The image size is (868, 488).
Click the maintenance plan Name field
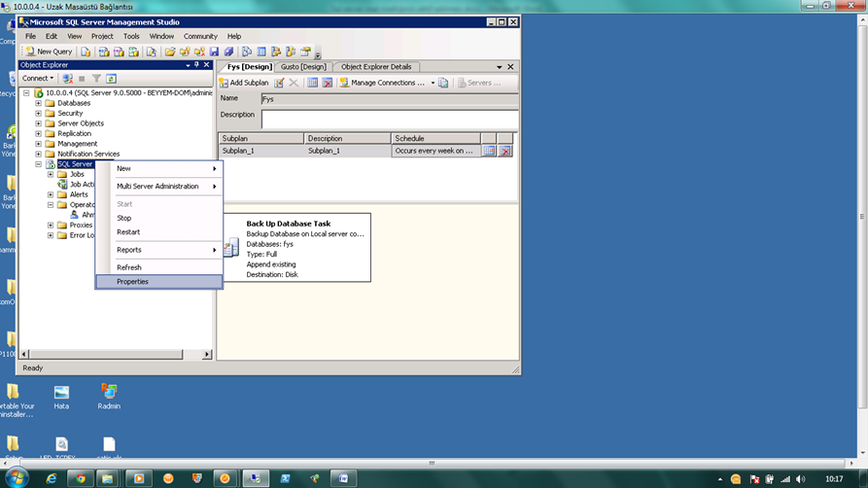[x=390, y=99]
